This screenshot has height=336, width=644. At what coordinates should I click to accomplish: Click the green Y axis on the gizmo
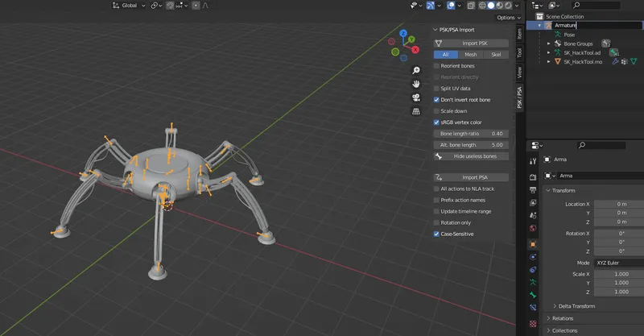pyautogui.click(x=411, y=39)
